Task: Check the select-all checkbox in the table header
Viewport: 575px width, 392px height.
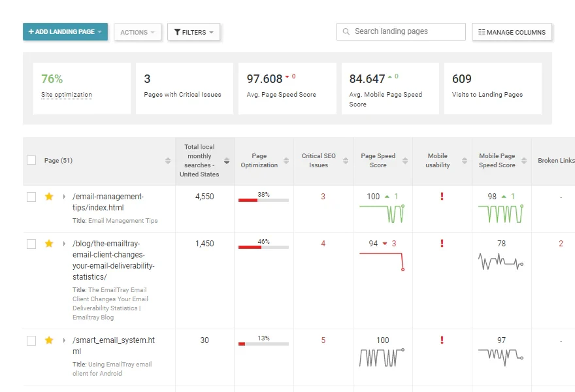Action: point(31,159)
